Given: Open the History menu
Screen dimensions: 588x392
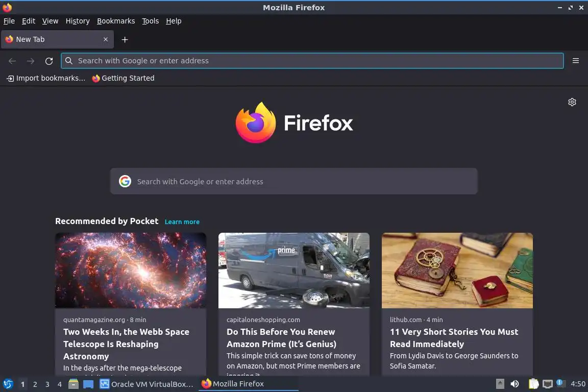Looking at the screenshot, I should pyautogui.click(x=78, y=21).
